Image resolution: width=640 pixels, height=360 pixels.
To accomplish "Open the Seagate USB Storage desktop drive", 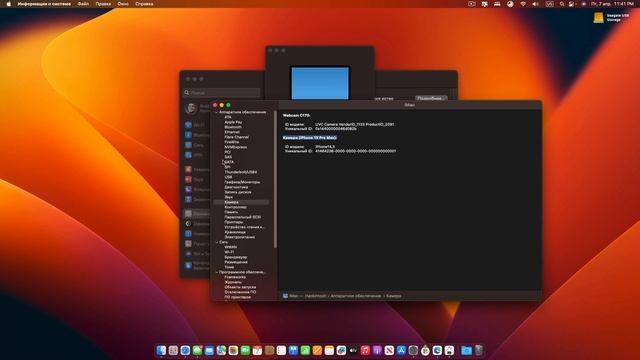I will click(x=599, y=17).
